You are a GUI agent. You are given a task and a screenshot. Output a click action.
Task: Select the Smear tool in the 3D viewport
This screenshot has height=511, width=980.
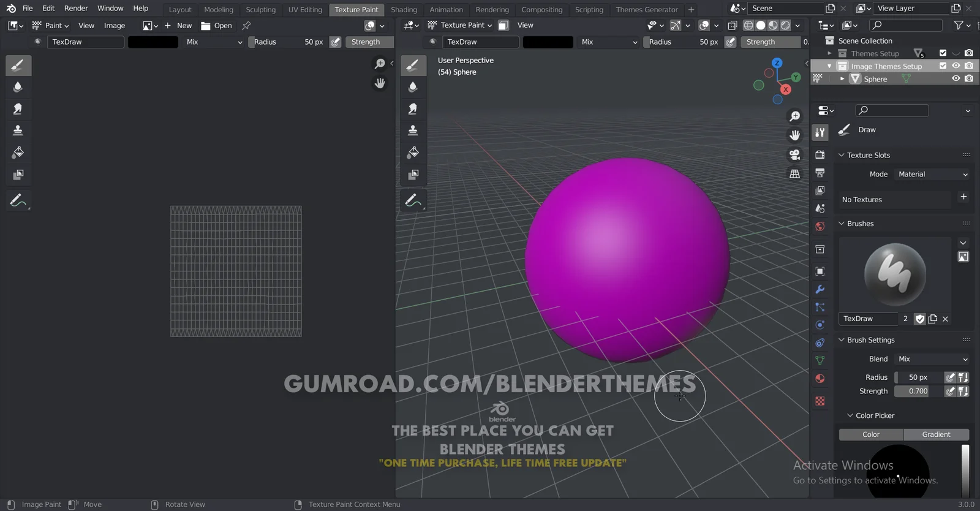click(x=413, y=109)
